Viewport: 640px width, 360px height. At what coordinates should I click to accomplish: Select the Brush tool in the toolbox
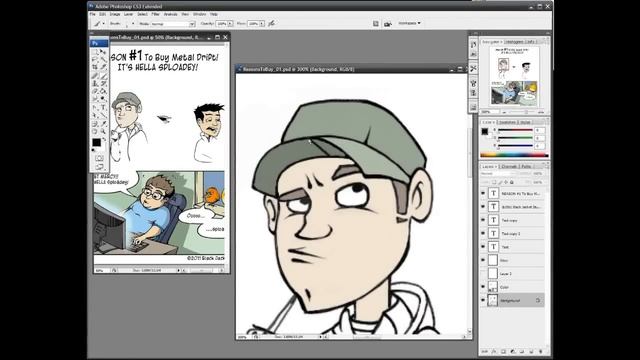(103, 75)
